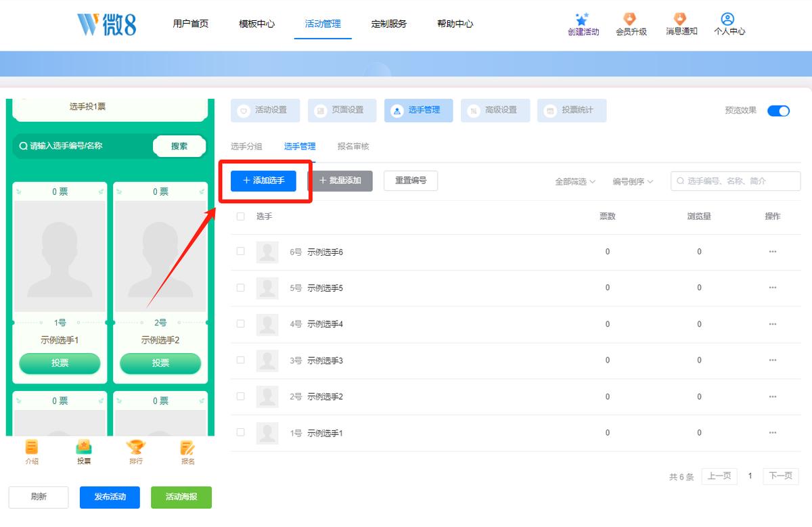Switch to 页面设置 tab
This screenshot has width=812, height=527.
[342, 110]
